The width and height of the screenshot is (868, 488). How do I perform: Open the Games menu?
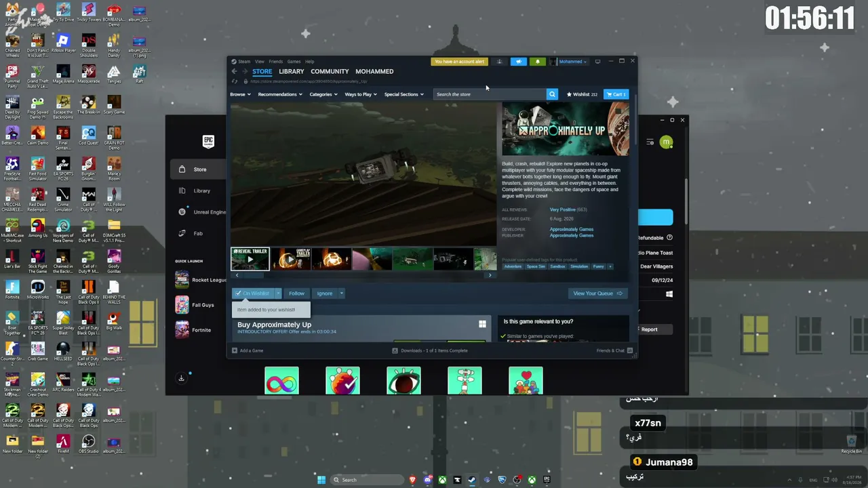point(294,62)
